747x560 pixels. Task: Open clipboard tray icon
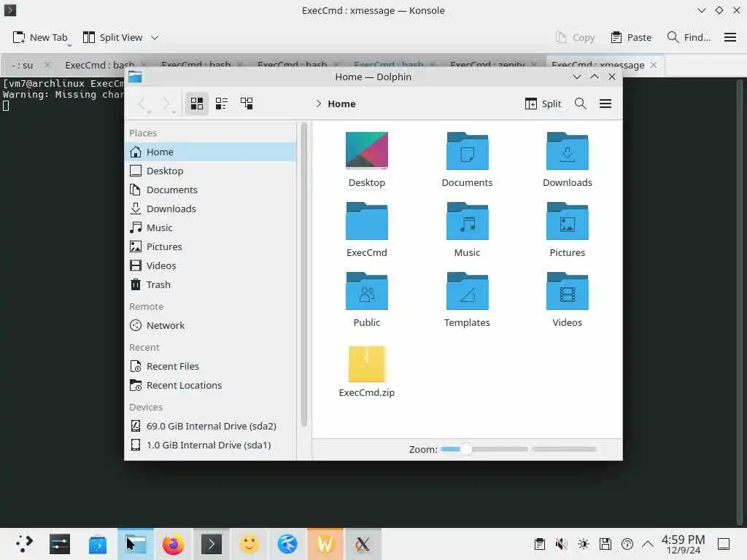[539, 544]
